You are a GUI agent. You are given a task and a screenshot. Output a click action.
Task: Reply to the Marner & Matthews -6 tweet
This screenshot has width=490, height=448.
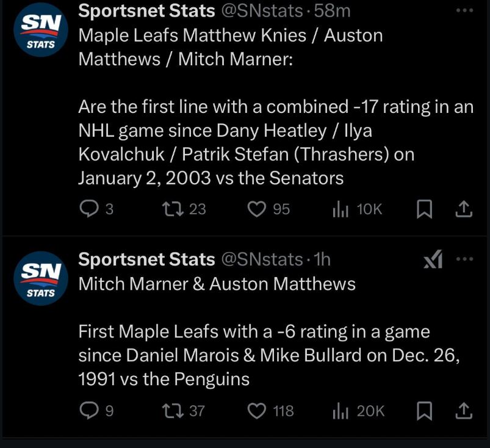(89, 411)
